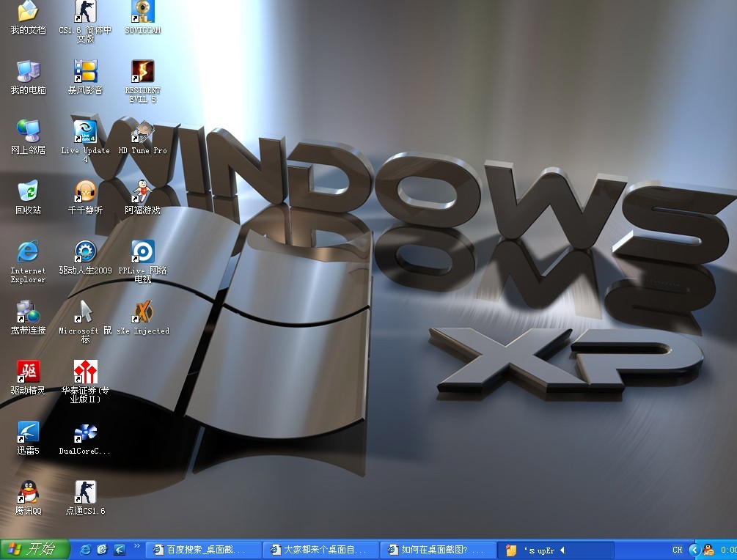
Task: Switch to 百度搜索_桌面截... taskbar window
Action: click(204, 550)
